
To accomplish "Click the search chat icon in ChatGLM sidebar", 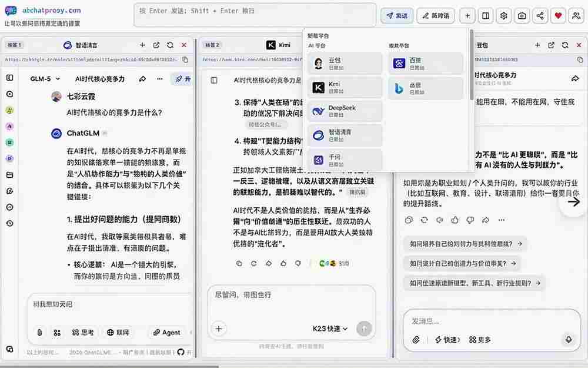I will pyautogui.click(x=10, y=94).
